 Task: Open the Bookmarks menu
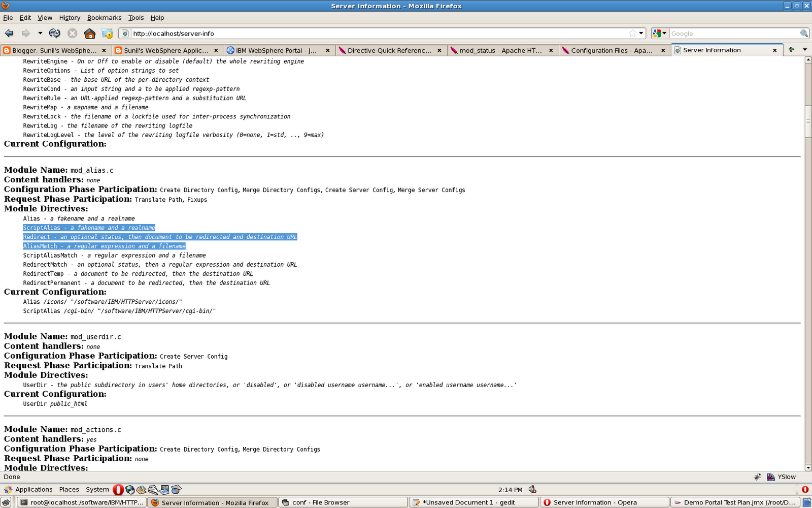click(104, 17)
